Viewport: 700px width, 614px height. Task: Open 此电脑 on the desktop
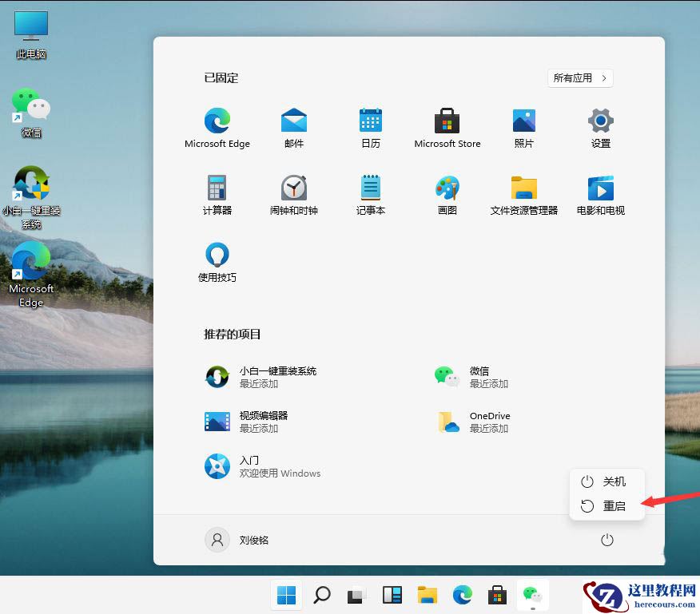click(x=30, y=32)
